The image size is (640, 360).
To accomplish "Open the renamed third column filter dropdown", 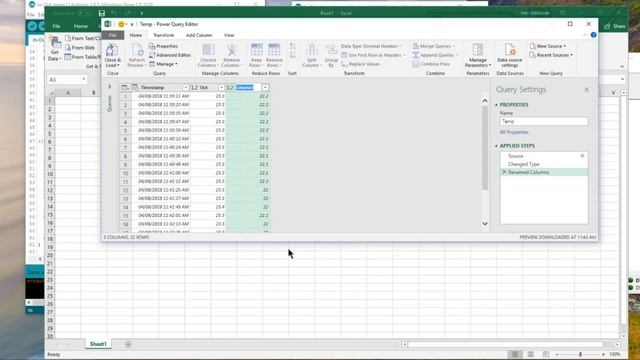I will point(265,88).
